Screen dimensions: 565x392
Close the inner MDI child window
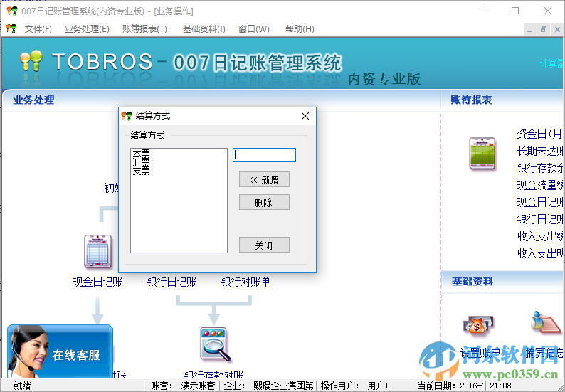coord(557,30)
